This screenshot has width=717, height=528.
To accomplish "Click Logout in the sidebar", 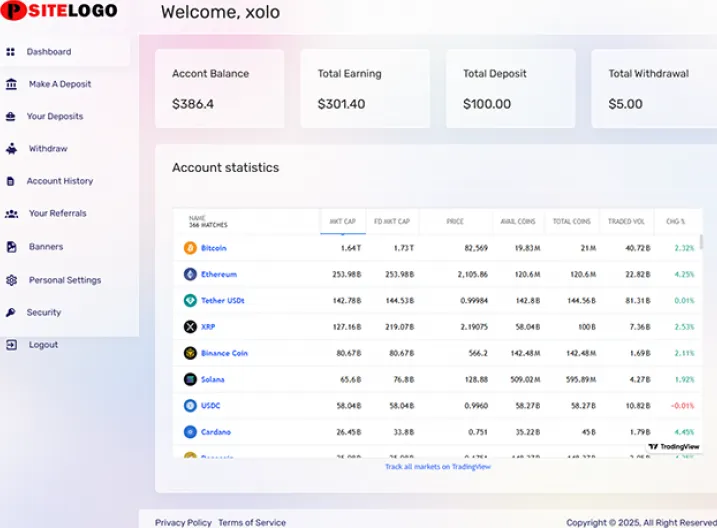I will pyautogui.click(x=43, y=345).
